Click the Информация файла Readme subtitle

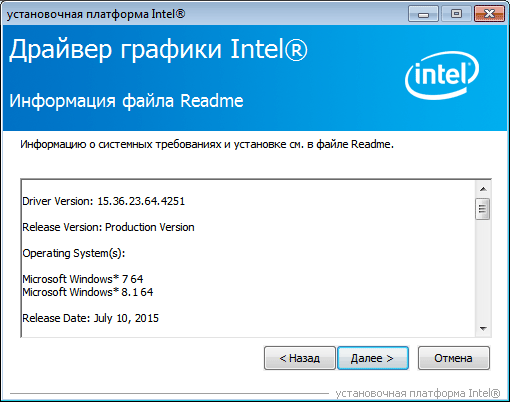(x=126, y=101)
